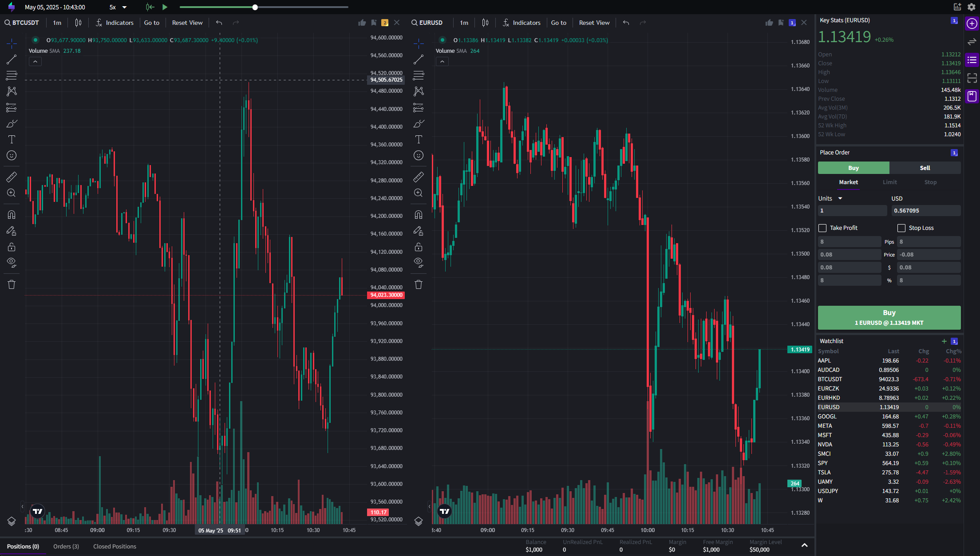
Task: Collapse indicator legend in BTCUSDT chart
Action: coord(36,62)
